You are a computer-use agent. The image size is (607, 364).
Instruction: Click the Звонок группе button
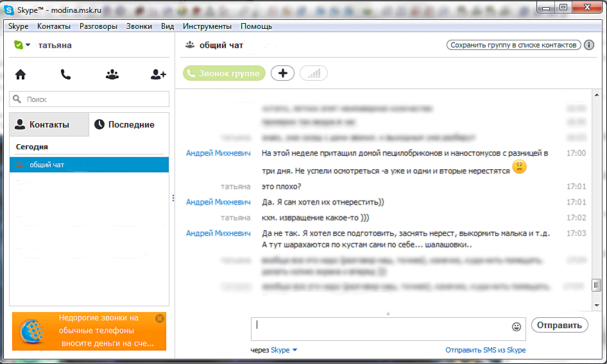[224, 73]
